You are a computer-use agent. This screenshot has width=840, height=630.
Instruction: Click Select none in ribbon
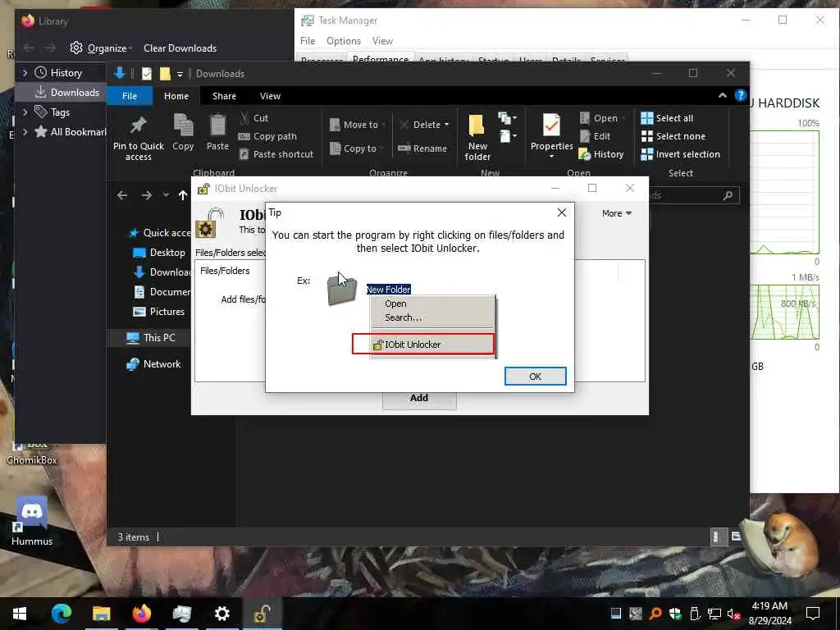click(x=674, y=136)
